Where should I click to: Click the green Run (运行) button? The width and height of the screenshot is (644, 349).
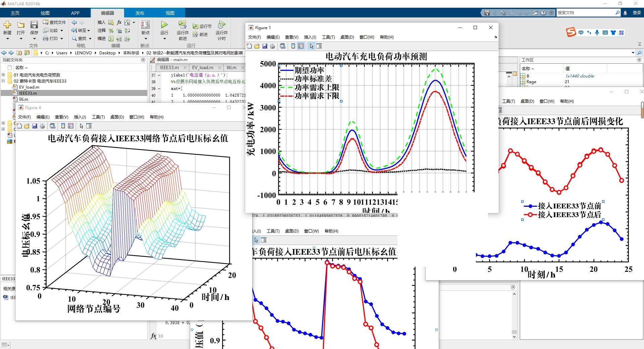click(164, 25)
